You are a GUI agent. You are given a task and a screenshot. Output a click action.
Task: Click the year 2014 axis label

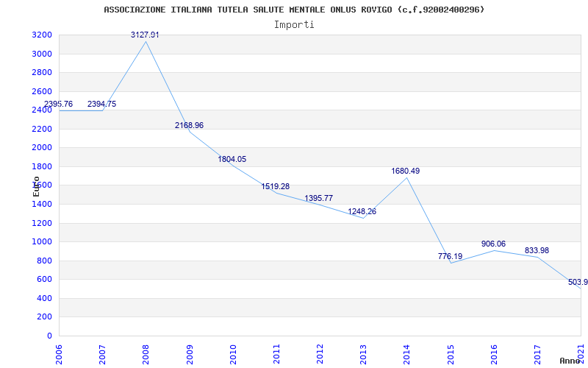coord(407,355)
